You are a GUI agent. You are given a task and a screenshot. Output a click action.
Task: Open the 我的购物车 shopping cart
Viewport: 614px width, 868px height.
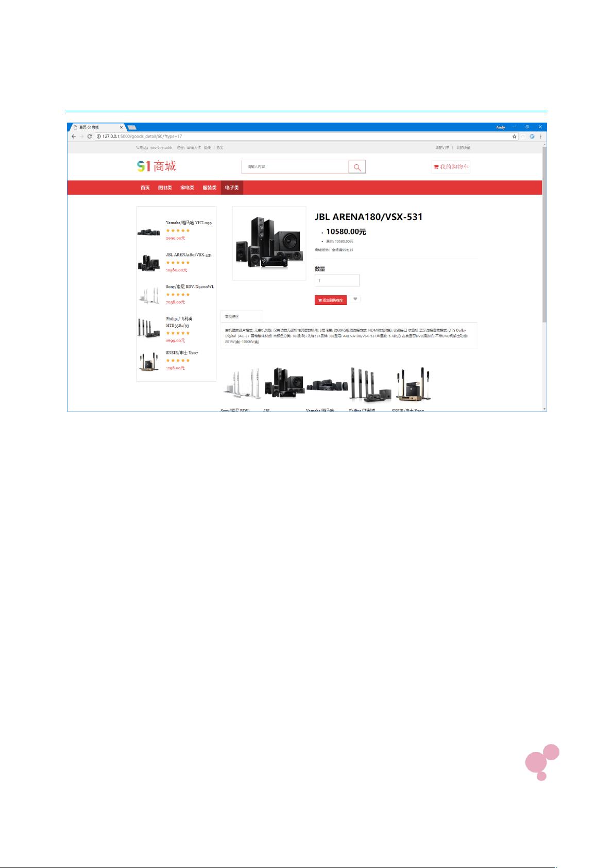(451, 167)
